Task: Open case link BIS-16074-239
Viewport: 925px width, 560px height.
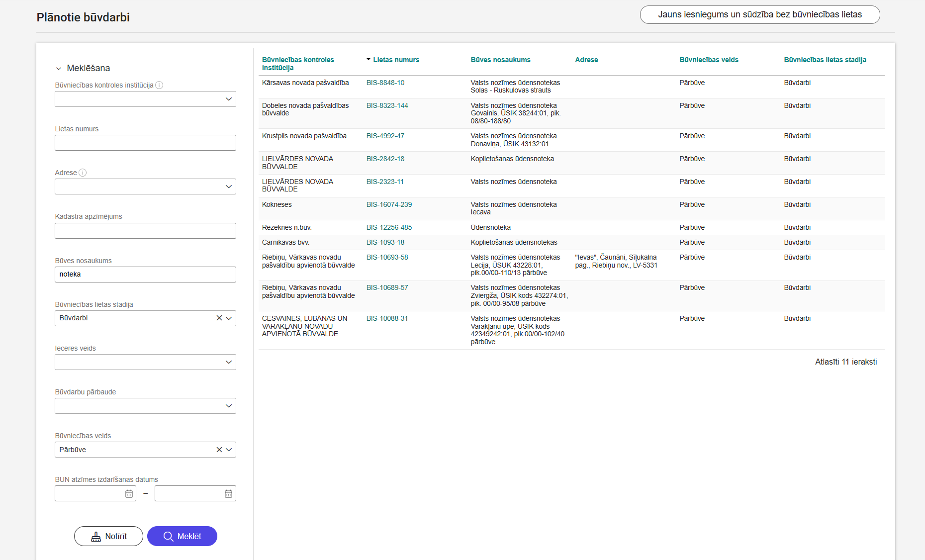Action: 389,204
